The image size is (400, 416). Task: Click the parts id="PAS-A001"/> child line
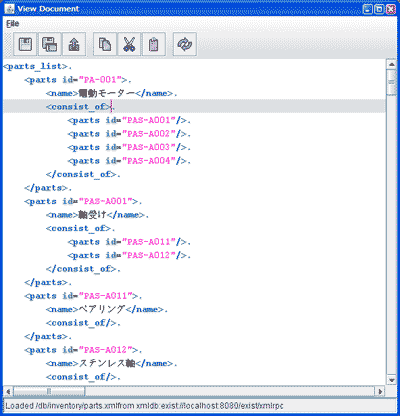point(129,120)
